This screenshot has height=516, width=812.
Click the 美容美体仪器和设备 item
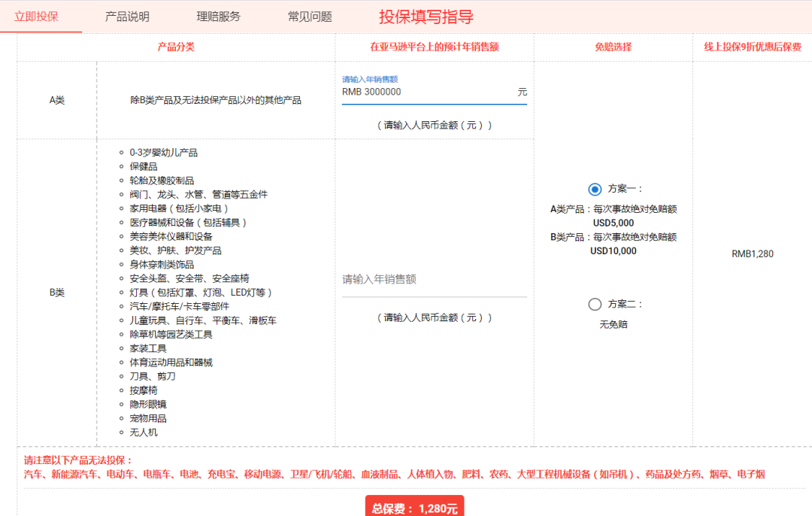[171, 236]
